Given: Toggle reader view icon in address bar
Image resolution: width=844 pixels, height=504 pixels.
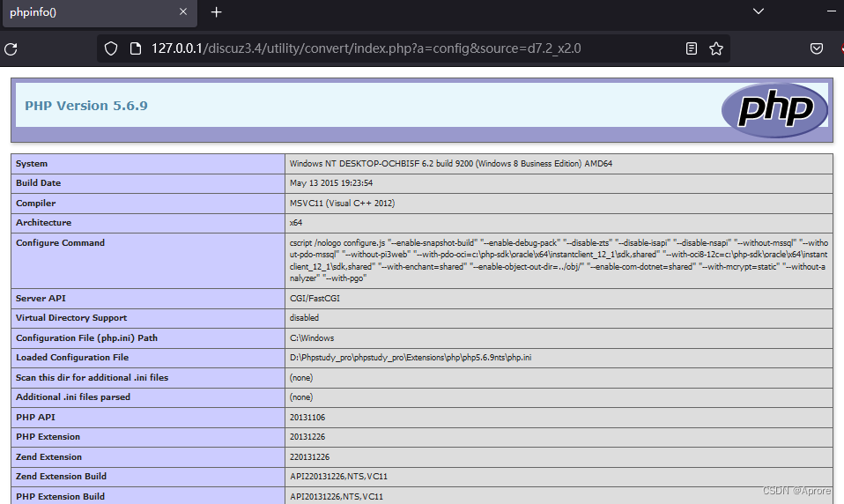Looking at the screenshot, I should (x=692, y=49).
